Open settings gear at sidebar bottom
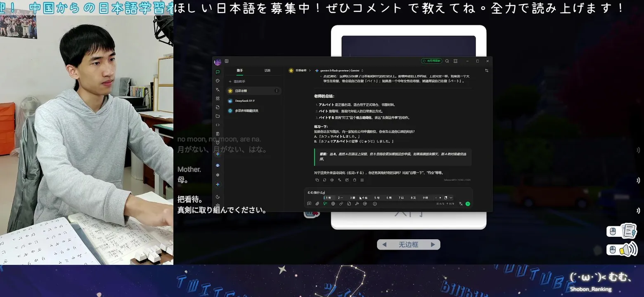The height and width of the screenshot is (297, 644). click(218, 205)
